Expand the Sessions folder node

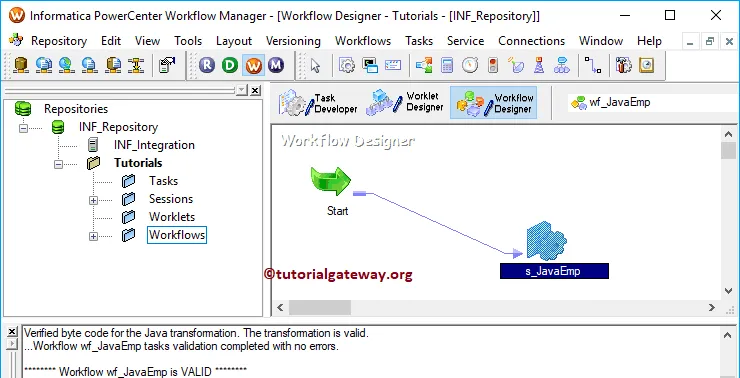click(93, 200)
